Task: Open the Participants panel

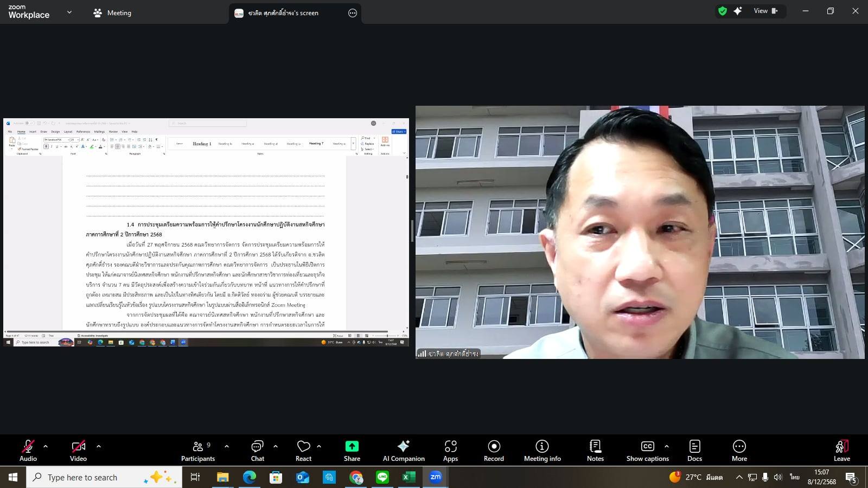Action: 198,451
